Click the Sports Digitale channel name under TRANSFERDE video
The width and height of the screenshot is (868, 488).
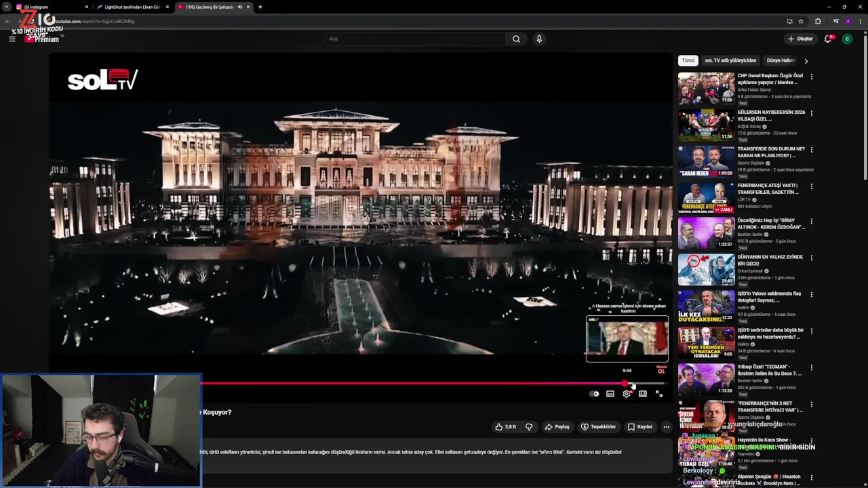tap(751, 163)
